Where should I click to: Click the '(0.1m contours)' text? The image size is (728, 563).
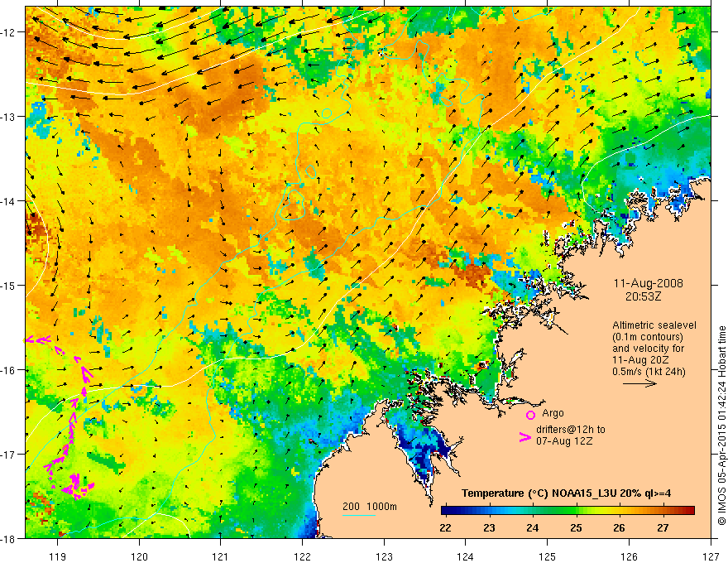(648, 337)
